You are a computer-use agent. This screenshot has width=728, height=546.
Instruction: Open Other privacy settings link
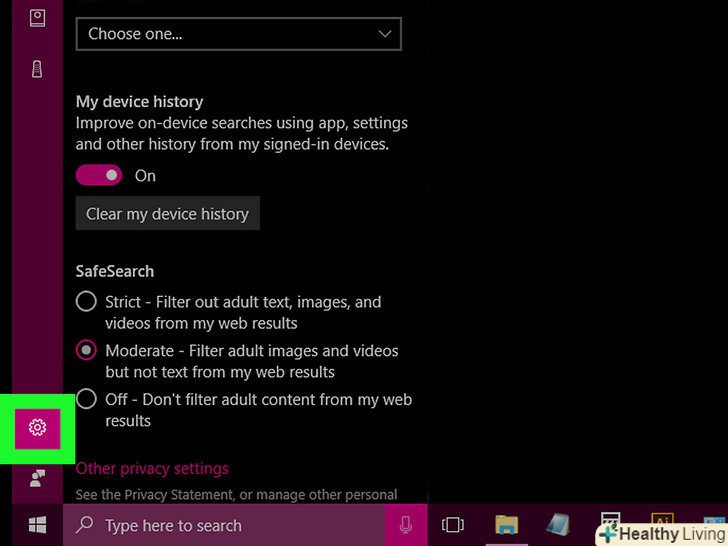pyautogui.click(x=152, y=468)
